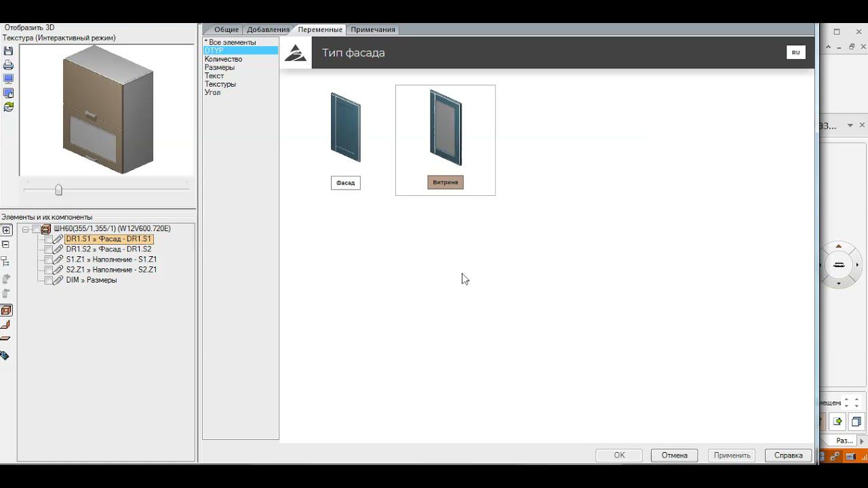Click the down arrow on navigation wheel
The height and width of the screenshot is (488, 868).
pos(839,283)
